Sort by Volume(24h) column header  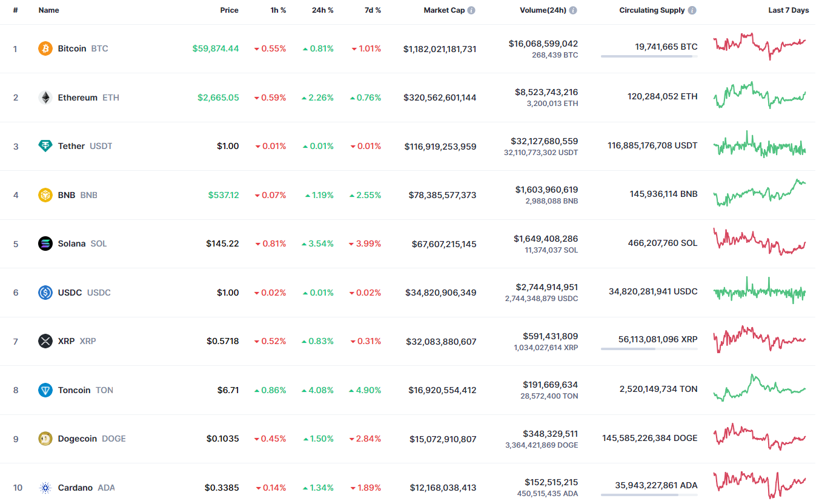[543, 10]
